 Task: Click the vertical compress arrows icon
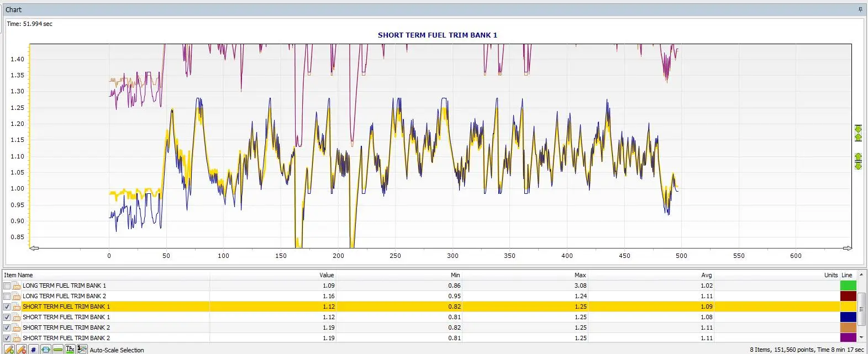pyautogui.click(x=858, y=133)
